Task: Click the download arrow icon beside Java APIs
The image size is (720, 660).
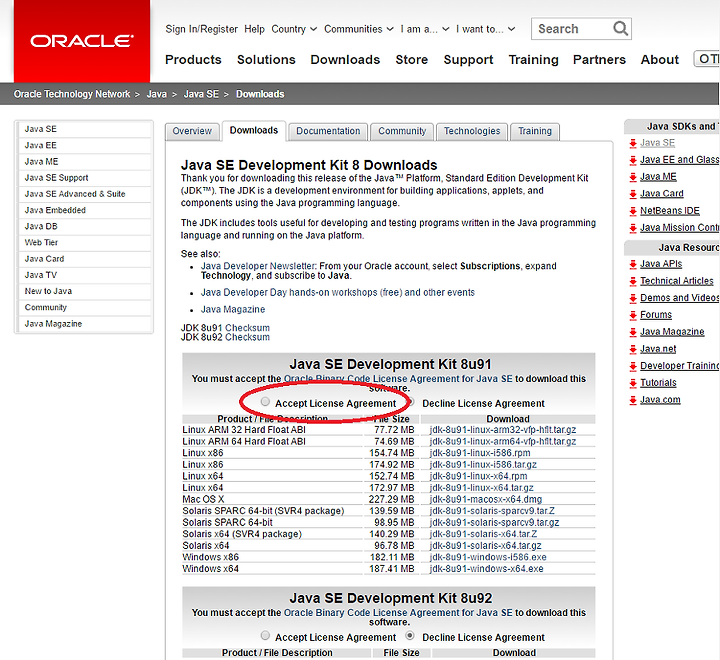Action: (633, 264)
